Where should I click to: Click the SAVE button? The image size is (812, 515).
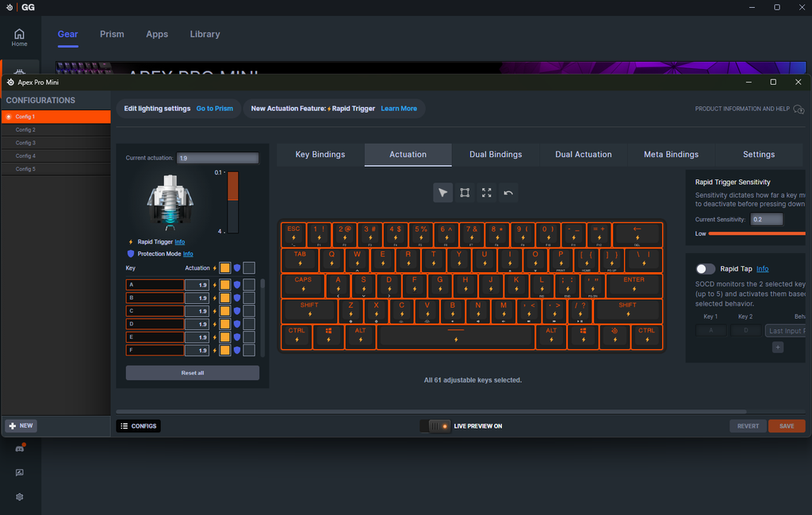[787, 426]
